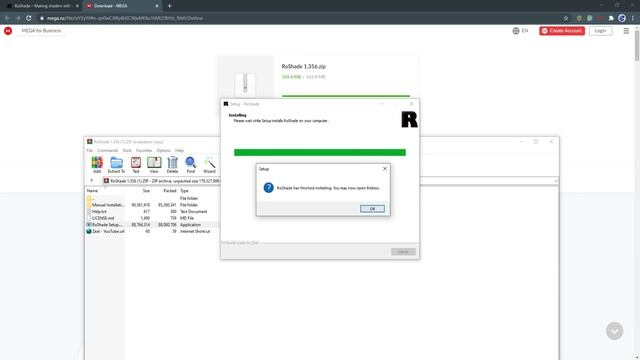Viewport: 640px width, 360px height.
Task: Click the zip file thumbnail on MEGA
Action: (x=245, y=83)
